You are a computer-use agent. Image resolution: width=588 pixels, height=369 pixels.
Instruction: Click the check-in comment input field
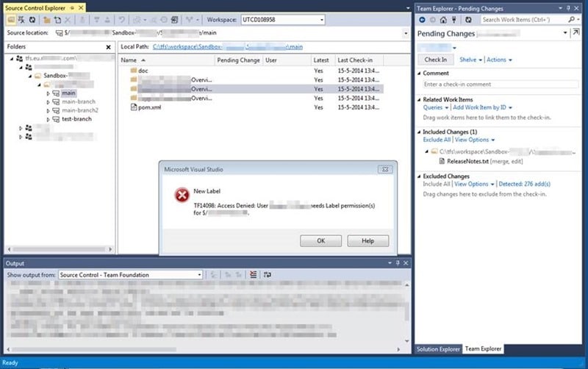(501, 85)
